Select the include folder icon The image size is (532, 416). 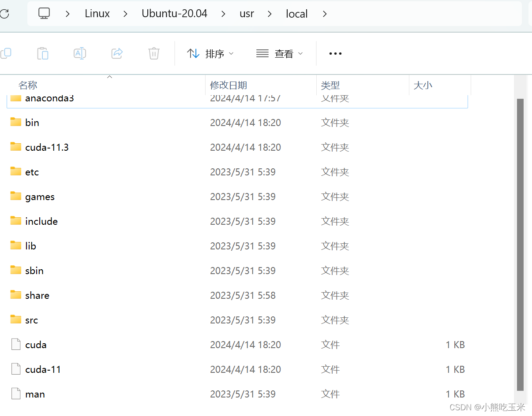click(x=16, y=221)
